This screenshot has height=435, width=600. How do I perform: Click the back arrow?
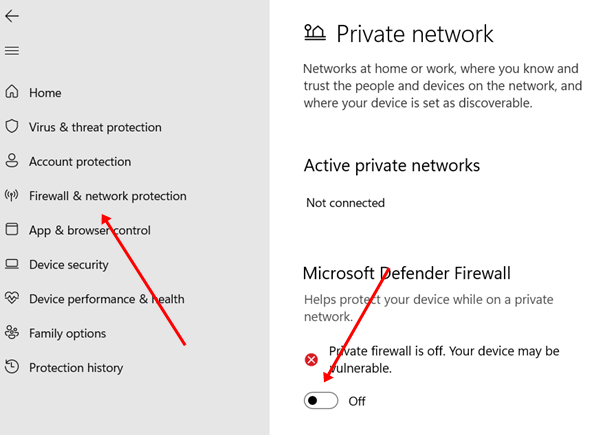(12, 17)
